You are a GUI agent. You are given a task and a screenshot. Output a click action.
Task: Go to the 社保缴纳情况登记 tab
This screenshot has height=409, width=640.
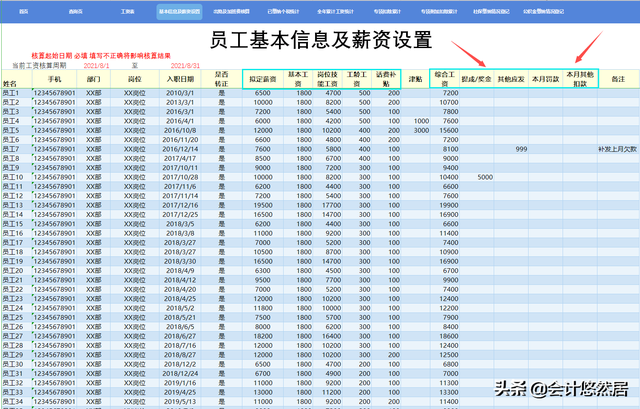coord(491,11)
